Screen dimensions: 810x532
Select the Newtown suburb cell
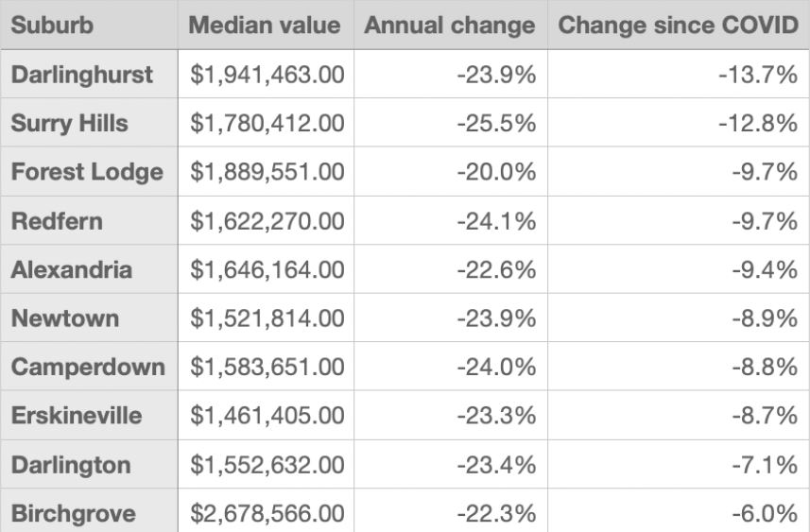point(64,318)
